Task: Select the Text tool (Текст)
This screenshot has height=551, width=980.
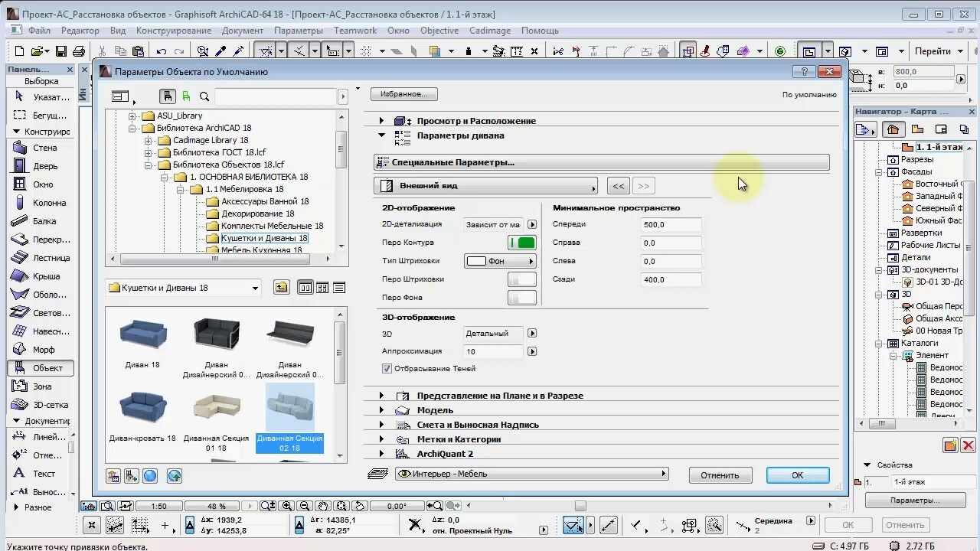Action: tap(41, 474)
